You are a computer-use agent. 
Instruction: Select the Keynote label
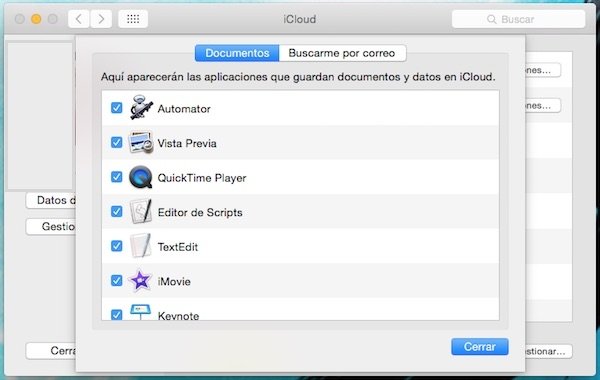click(x=178, y=315)
